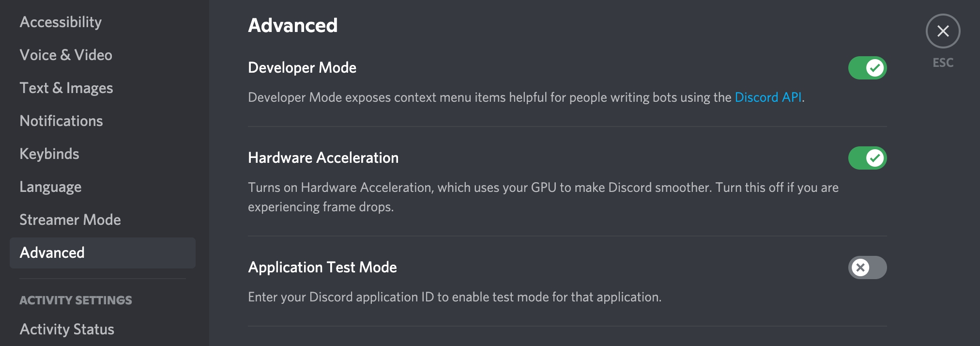Select Text & Images in sidebar
The image size is (980, 346).
coord(66,88)
